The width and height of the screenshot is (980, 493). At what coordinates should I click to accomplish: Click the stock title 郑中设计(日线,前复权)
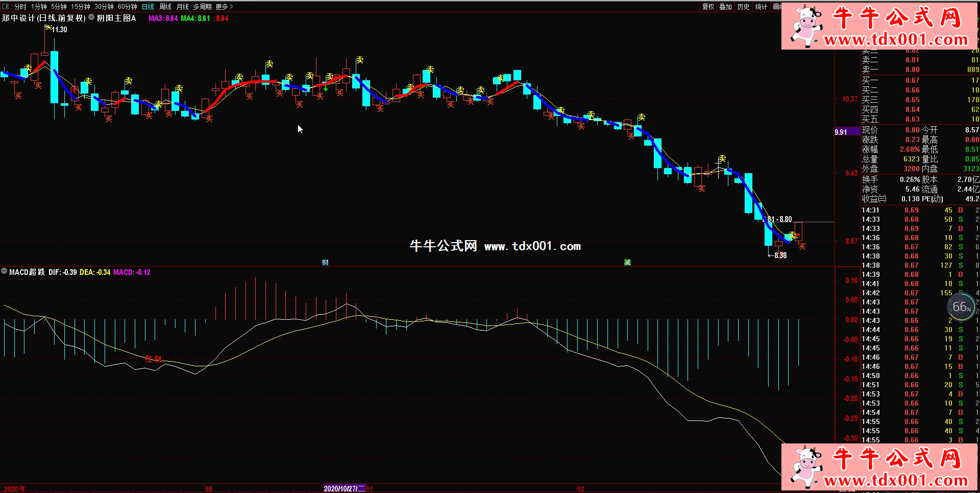[43, 18]
